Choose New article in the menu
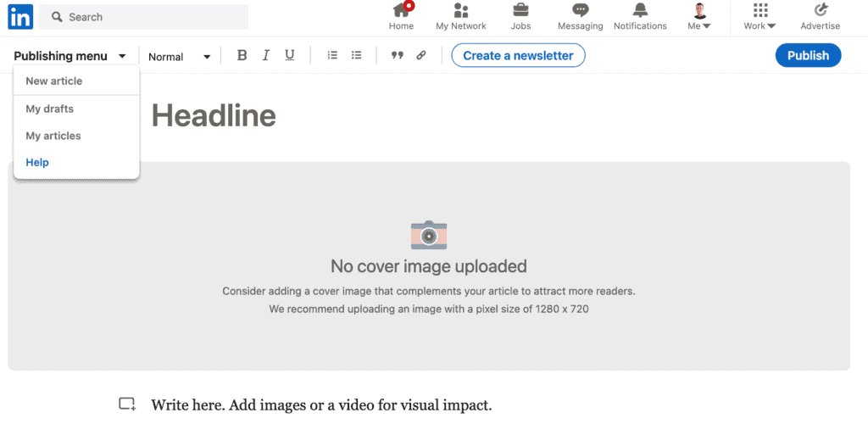The image size is (868, 435). coord(53,81)
